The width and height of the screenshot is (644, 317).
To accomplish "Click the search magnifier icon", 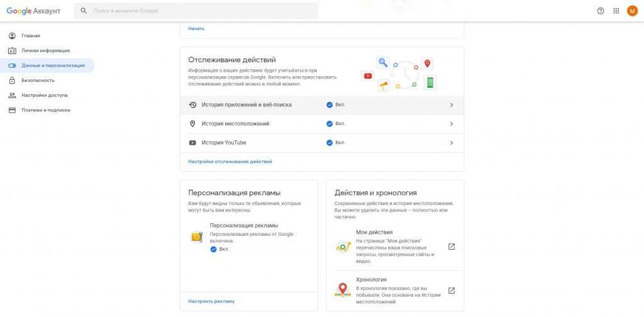I will [84, 11].
